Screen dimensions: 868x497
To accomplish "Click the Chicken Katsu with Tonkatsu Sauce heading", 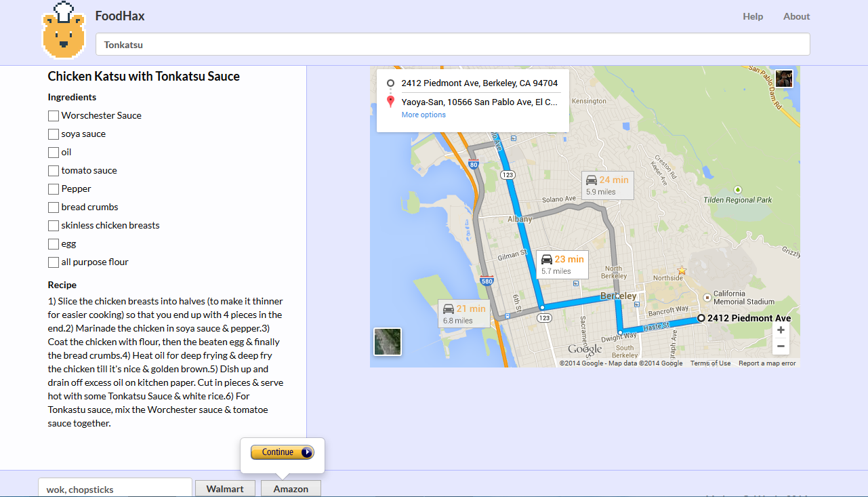I will point(144,77).
